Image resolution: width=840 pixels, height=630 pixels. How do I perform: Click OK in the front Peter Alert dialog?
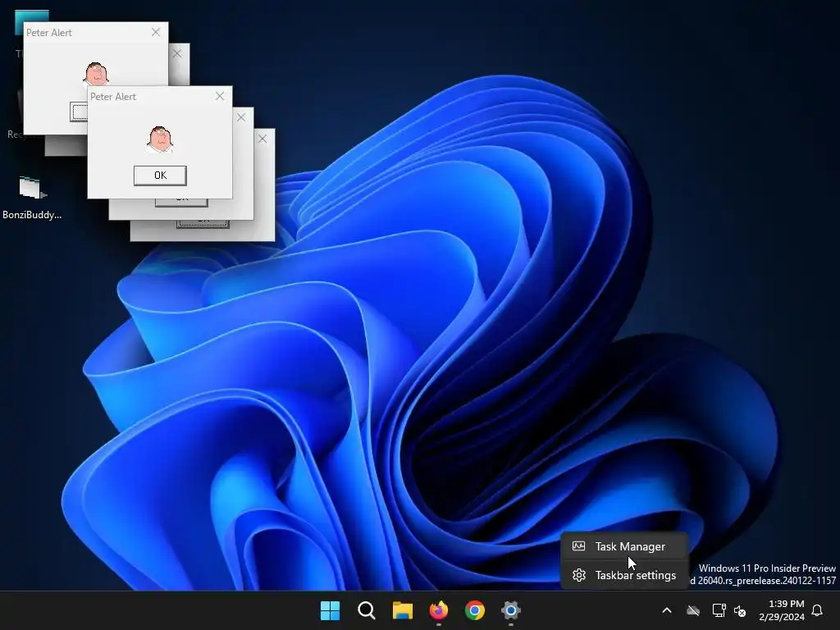(160, 176)
